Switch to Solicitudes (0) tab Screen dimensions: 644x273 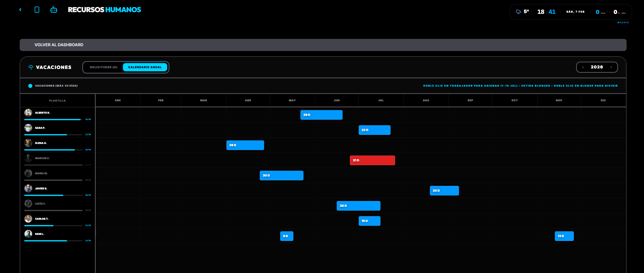[x=104, y=67]
